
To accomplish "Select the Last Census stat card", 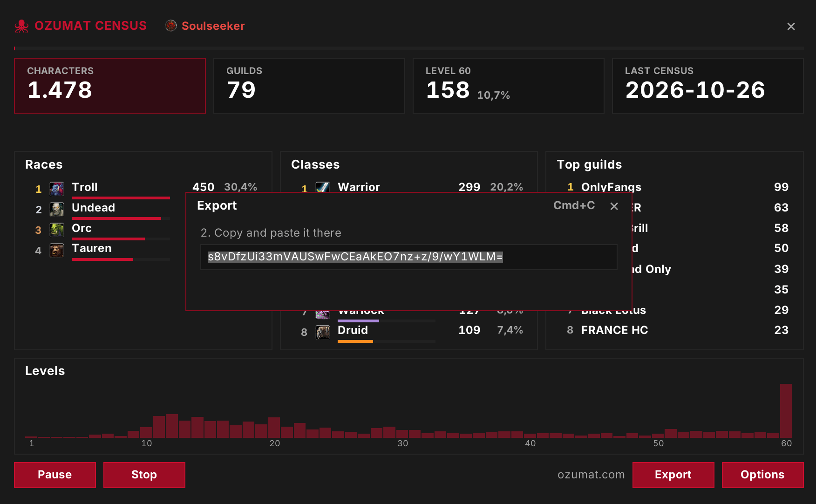I will (708, 86).
